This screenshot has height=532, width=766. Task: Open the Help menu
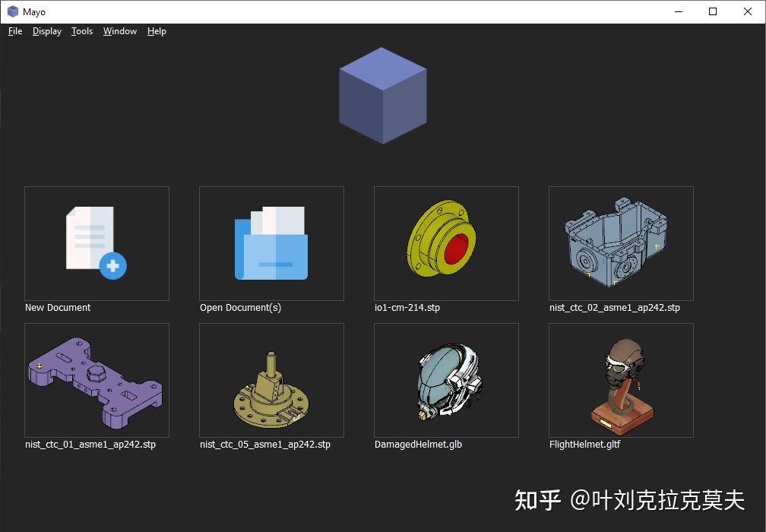click(x=157, y=31)
